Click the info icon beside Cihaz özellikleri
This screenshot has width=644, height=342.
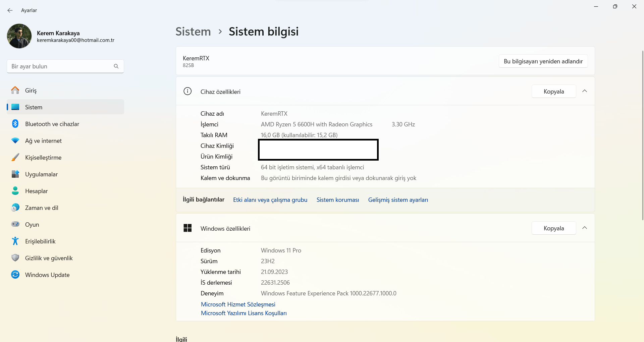[187, 91]
